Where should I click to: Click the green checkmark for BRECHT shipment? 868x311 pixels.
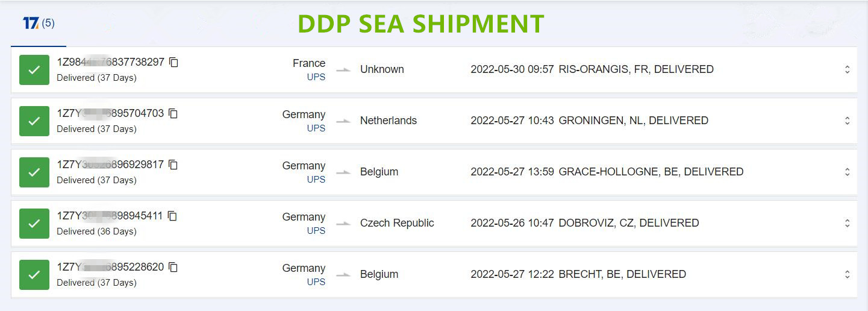coord(34,275)
